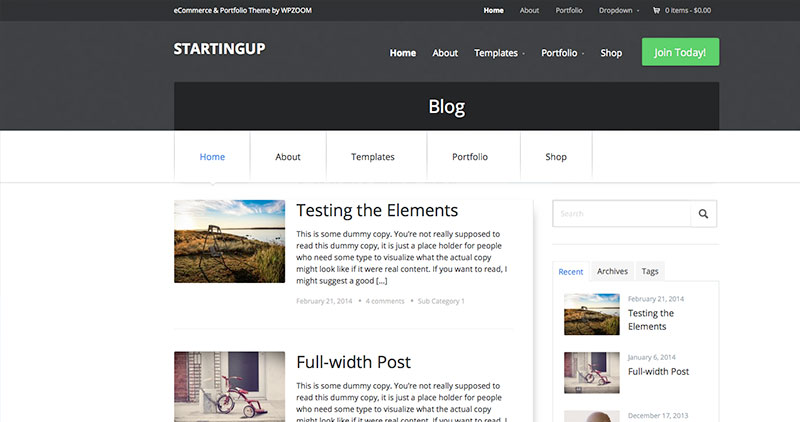Click the 'eCommerce & Portfolio Theme by WPZOOM' tagline
The image size is (800, 422).
242,10
